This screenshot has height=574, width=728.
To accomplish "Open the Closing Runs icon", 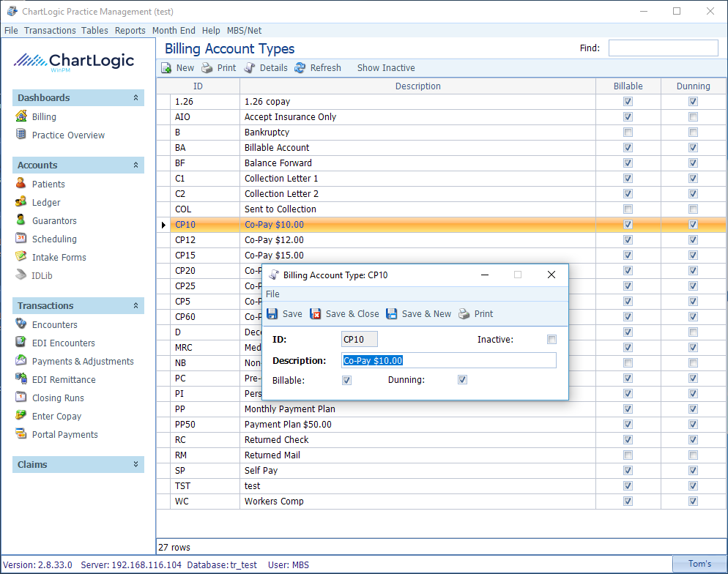I will coord(21,397).
